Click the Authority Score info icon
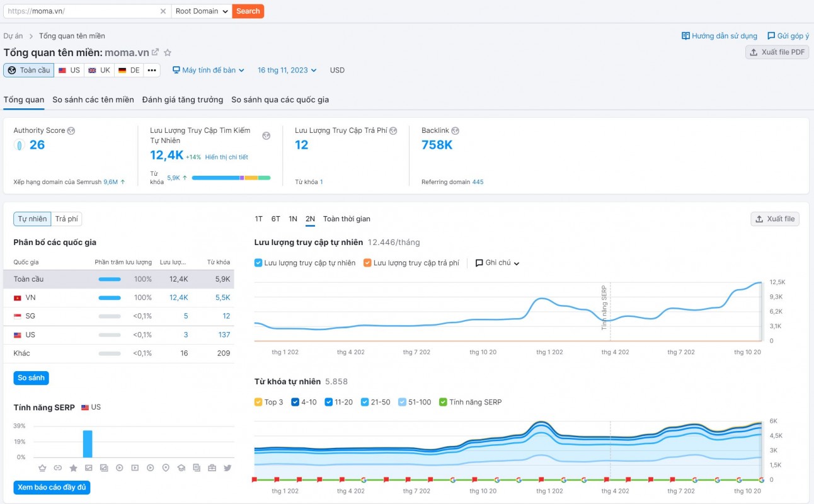The height and width of the screenshot is (504, 814). (71, 131)
